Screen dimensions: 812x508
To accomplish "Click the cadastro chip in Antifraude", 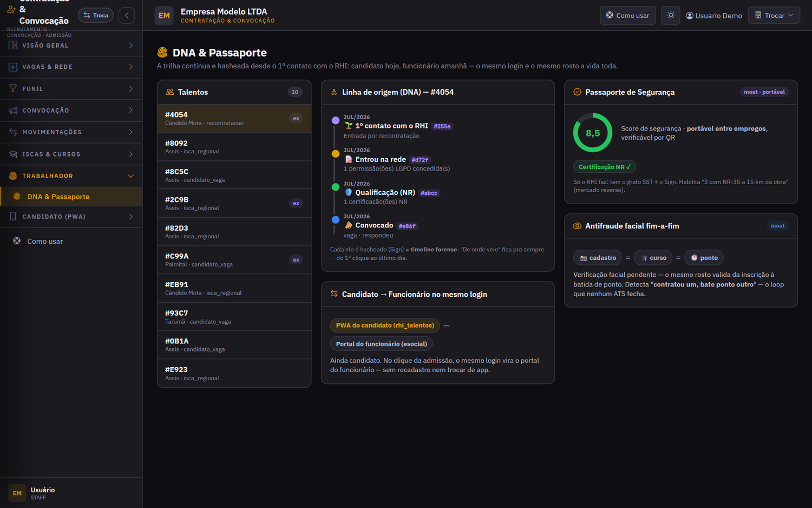I will 597,258.
